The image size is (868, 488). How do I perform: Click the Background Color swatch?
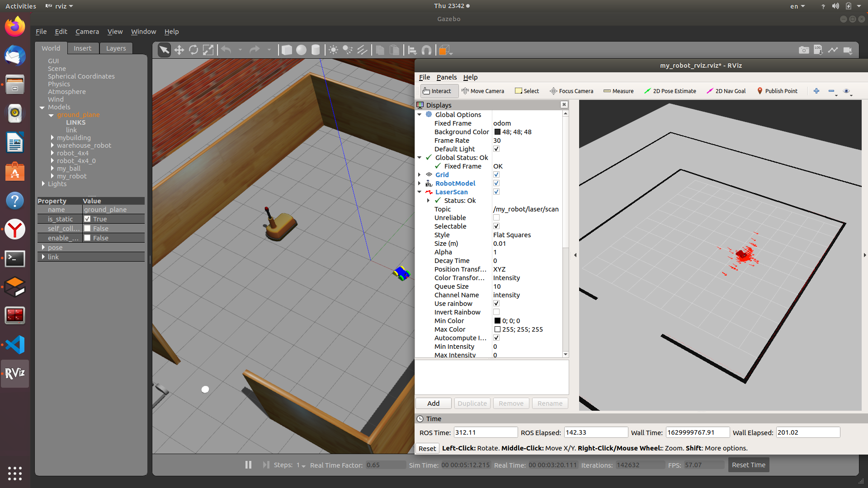click(497, 132)
